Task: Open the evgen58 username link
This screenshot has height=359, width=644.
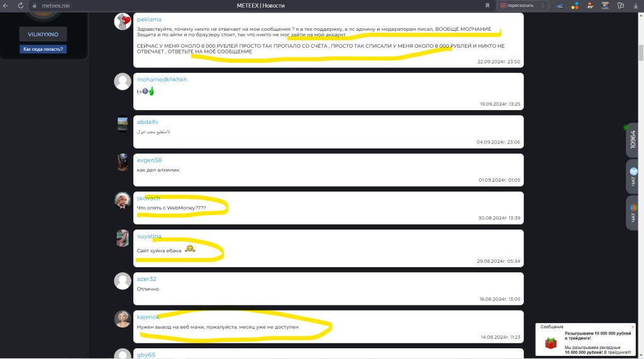Action: click(149, 160)
